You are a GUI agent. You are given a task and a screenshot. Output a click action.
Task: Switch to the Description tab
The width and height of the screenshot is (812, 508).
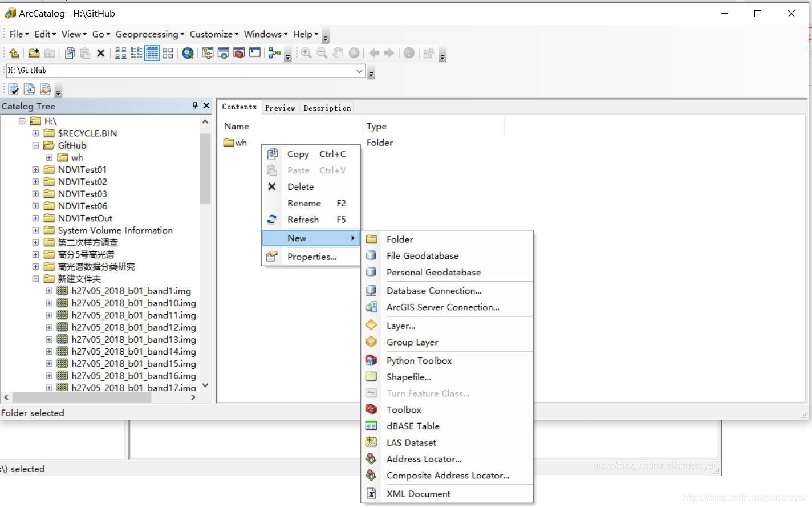327,108
